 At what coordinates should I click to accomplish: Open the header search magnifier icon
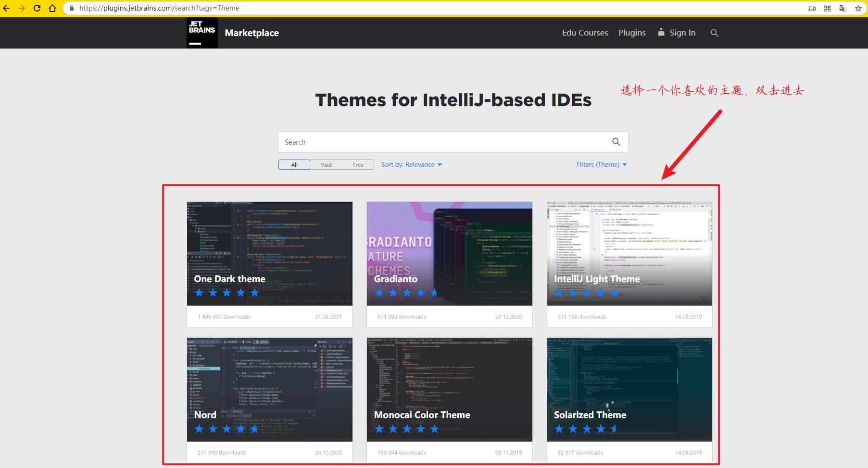pos(715,33)
